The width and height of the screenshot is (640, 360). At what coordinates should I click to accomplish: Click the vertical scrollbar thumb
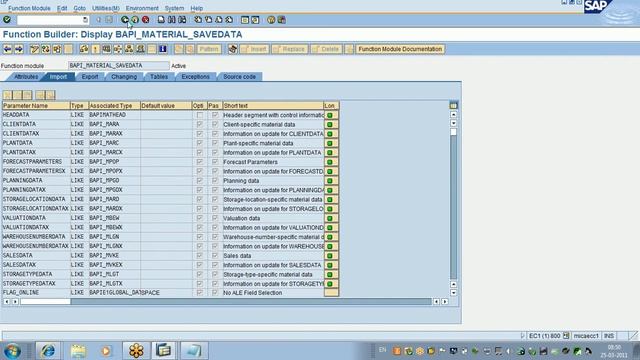click(x=453, y=132)
